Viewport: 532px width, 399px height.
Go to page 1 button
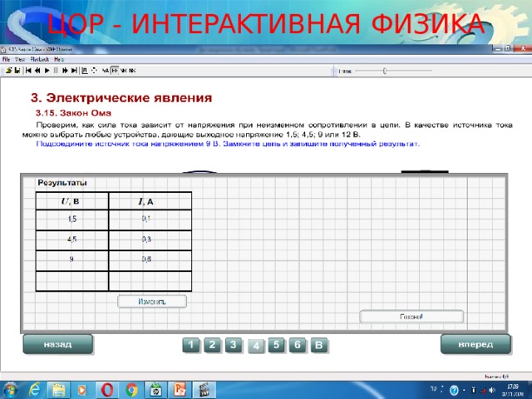(191, 345)
